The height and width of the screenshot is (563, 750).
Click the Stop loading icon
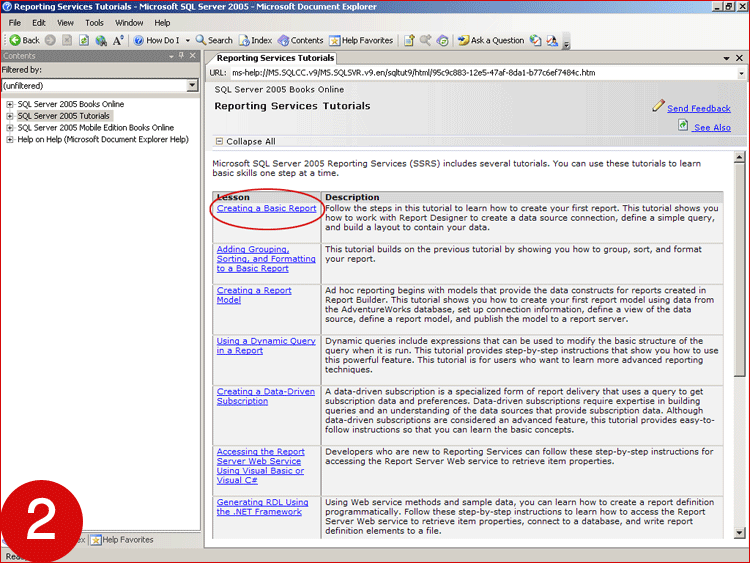(67, 41)
